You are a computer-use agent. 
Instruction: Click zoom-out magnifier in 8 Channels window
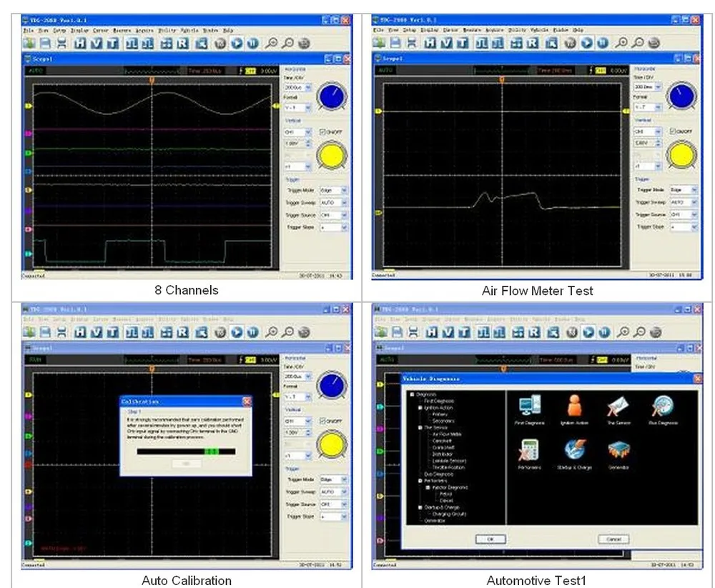click(x=287, y=44)
